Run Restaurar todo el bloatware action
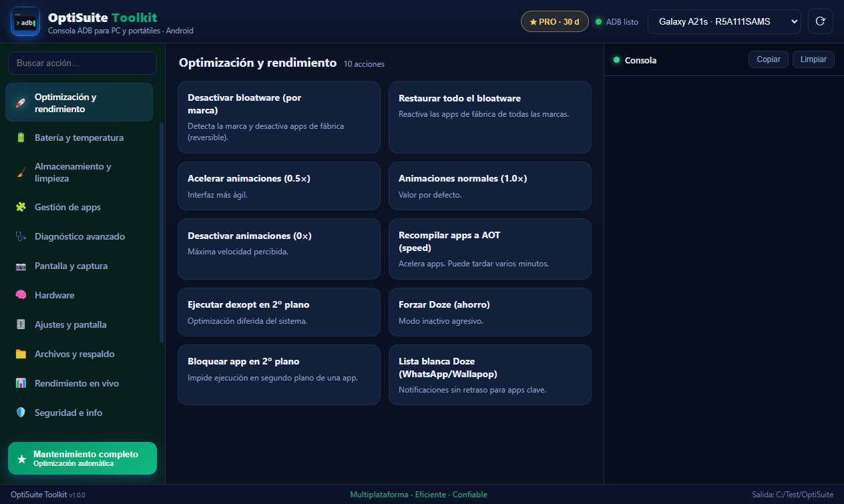The height and width of the screenshot is (504, 844). 490,117
